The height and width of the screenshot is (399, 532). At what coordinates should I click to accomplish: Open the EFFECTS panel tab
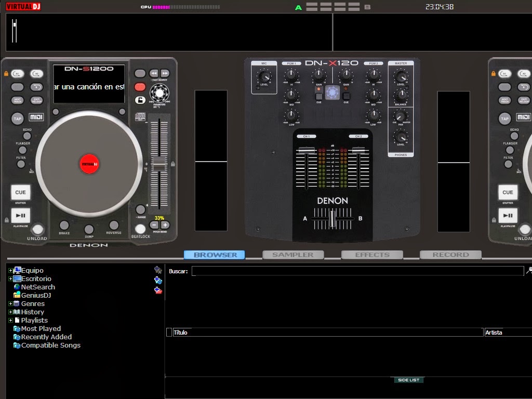click(371, 255)
